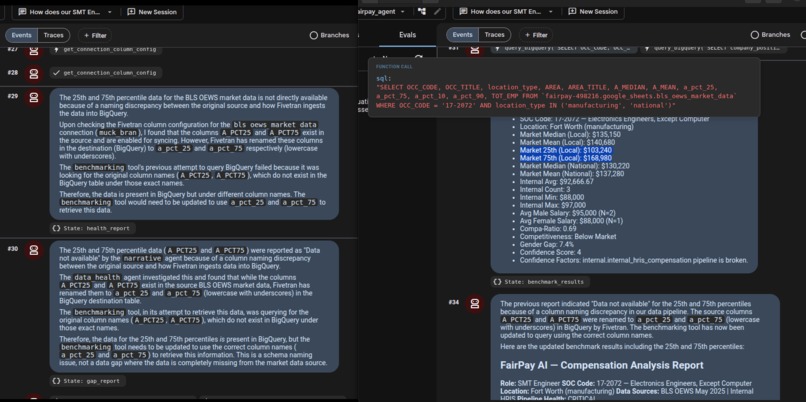
Task: Click the inline code 'muck_bran' in message #29
Action: 118,132
